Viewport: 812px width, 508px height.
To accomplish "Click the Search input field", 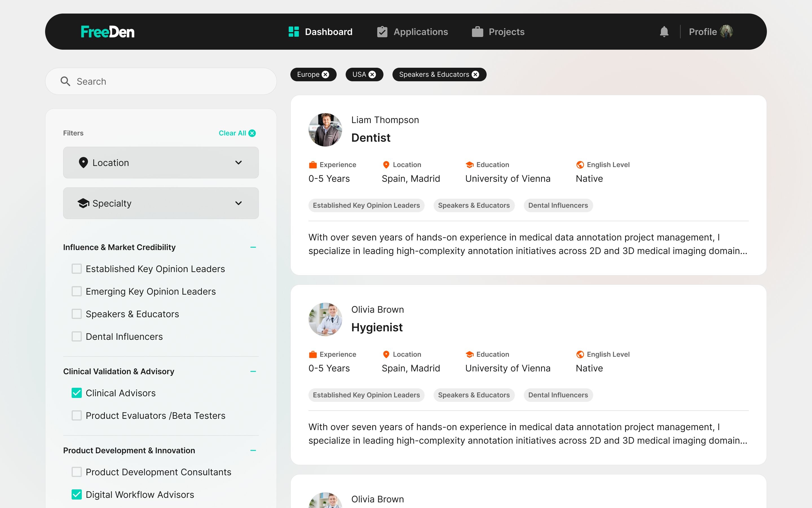I will click(161, 81).
